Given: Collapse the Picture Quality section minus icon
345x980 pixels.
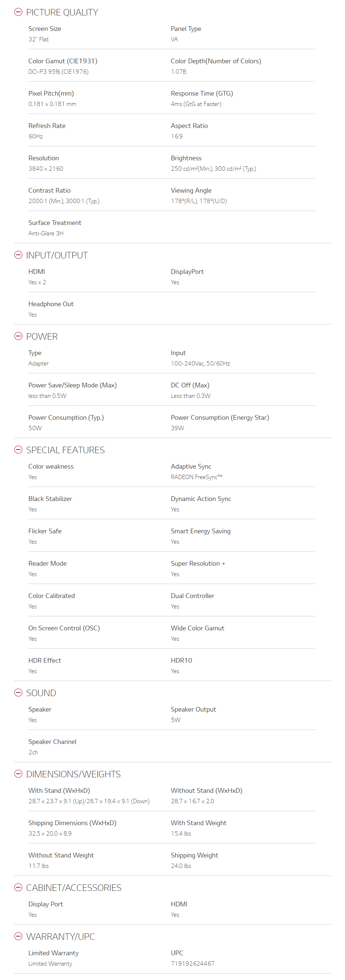Looking at the screenshot, I should click(x=18, y=12).
